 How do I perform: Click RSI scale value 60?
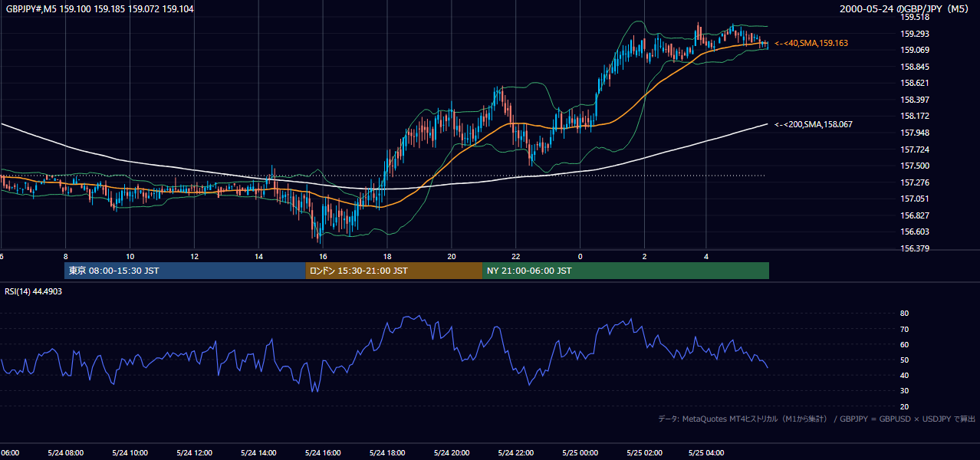(904, 344)
